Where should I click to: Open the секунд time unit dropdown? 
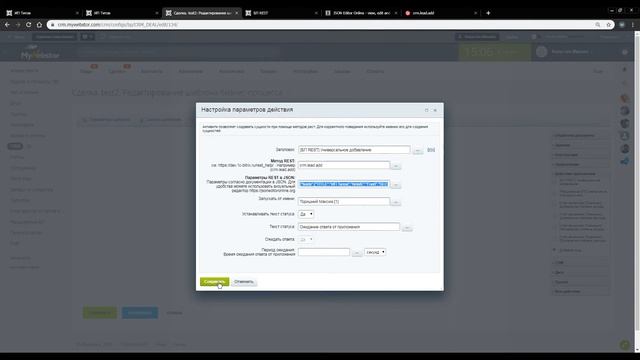[375, 252]
